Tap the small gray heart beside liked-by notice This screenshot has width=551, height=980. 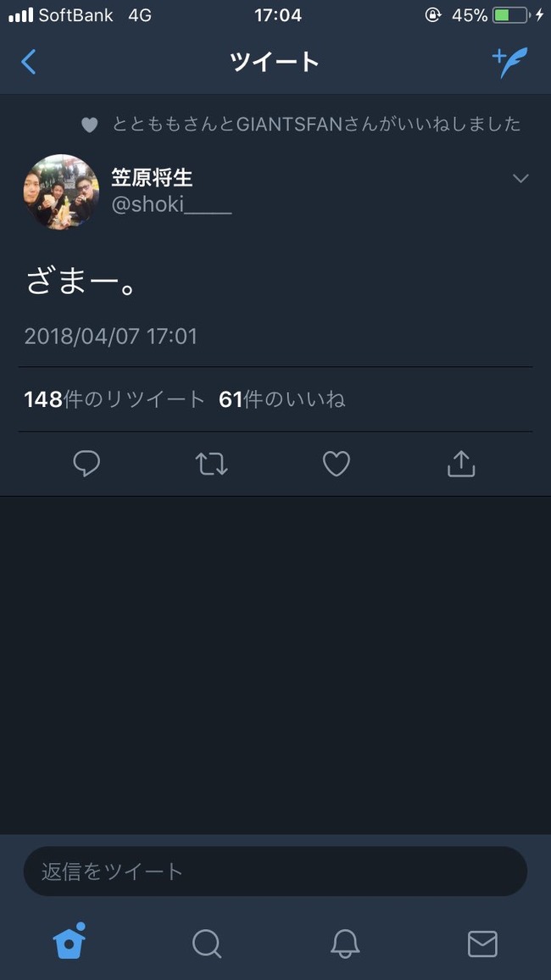pyautogui.click(x=89, y=125)
